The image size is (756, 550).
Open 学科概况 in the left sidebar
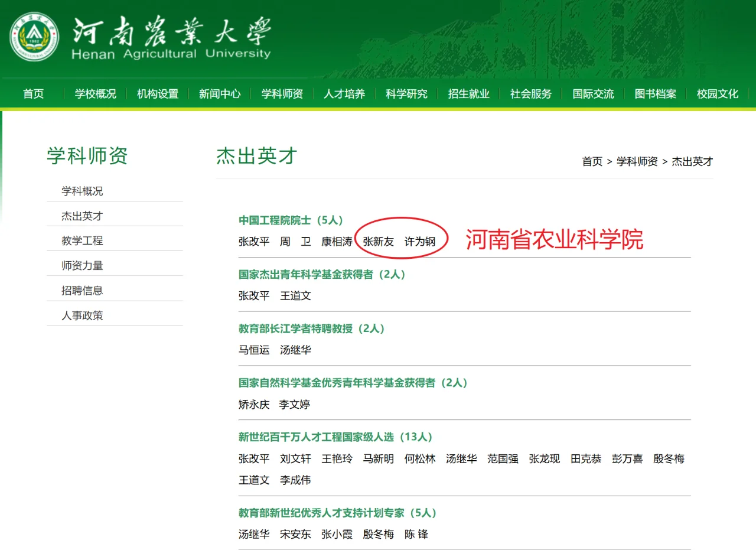[82, 191]
